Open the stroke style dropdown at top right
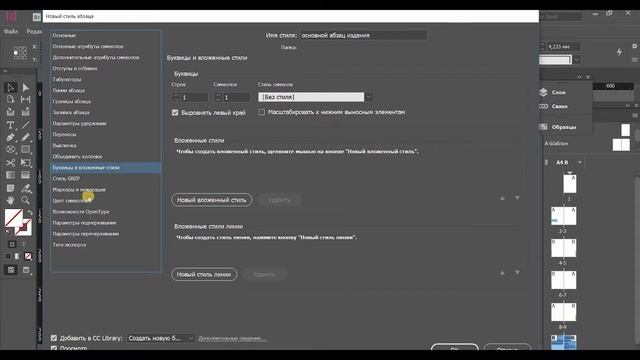Viewport: 640px width, 360px height. tap(577, 60)
